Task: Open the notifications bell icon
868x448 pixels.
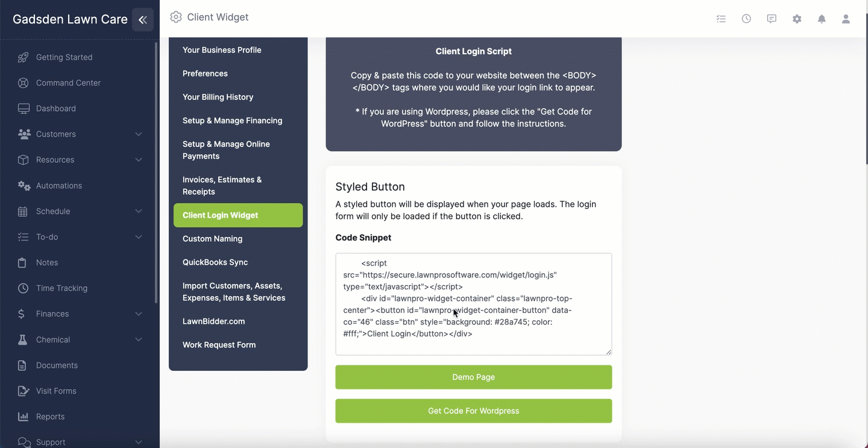Action: [822, 19]
